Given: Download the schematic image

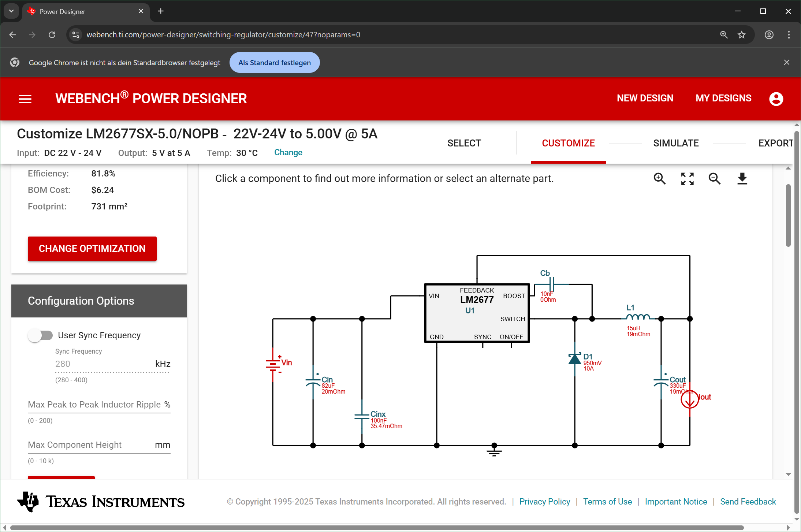Looking at the screenshot, I should [x=742, y=179].
